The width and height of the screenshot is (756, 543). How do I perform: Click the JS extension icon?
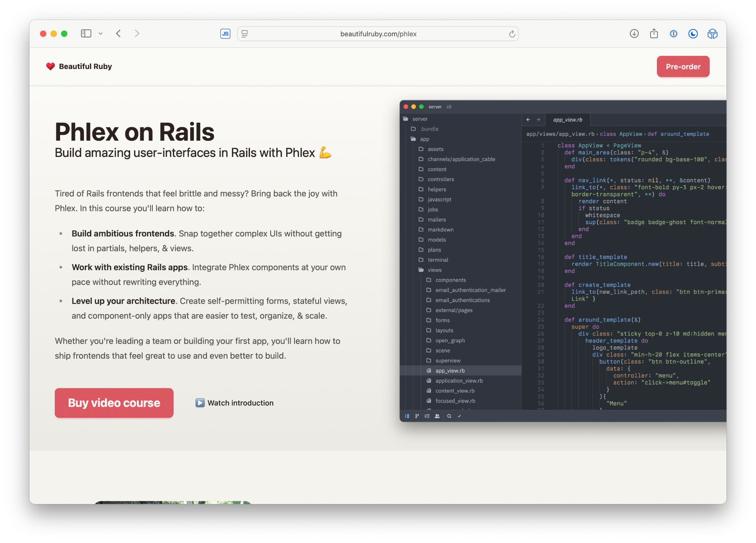coord(225,34)
